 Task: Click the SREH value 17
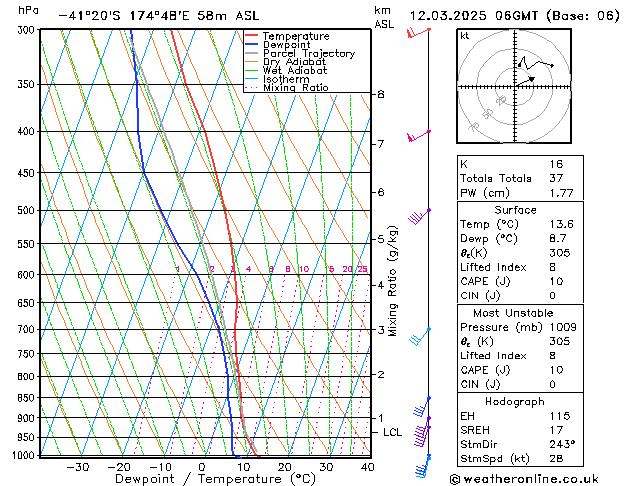(556, 430)
